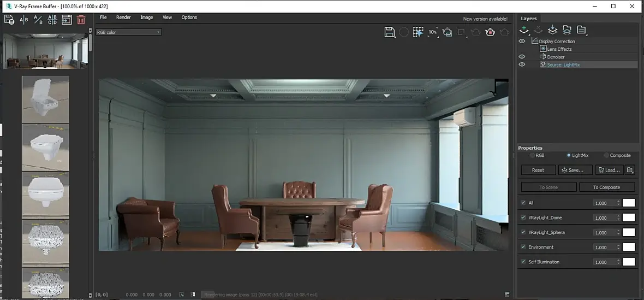
Task: Open the Self Illumination color swatch
Action: (x=629, y=262)
